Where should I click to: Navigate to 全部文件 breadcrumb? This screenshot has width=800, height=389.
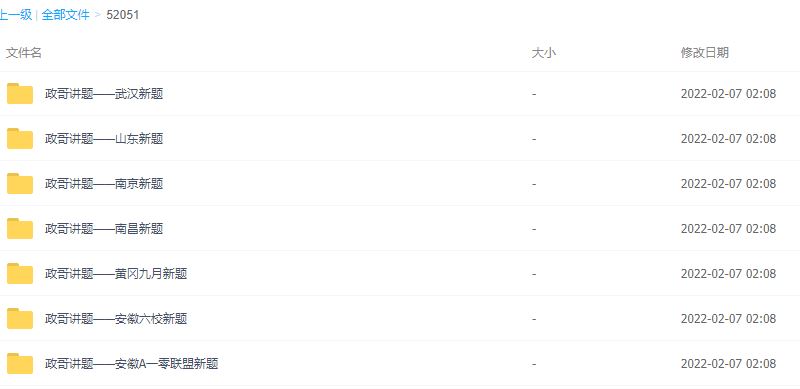(x=65, y=15)
